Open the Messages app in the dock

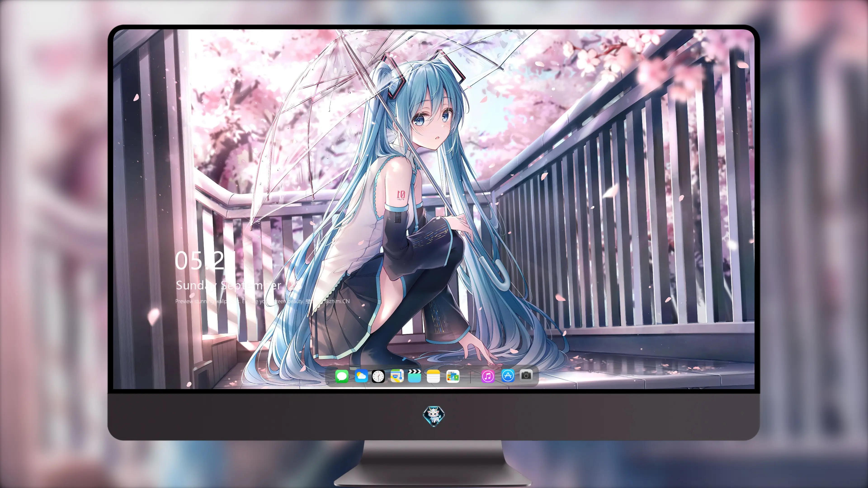[342, 376]
